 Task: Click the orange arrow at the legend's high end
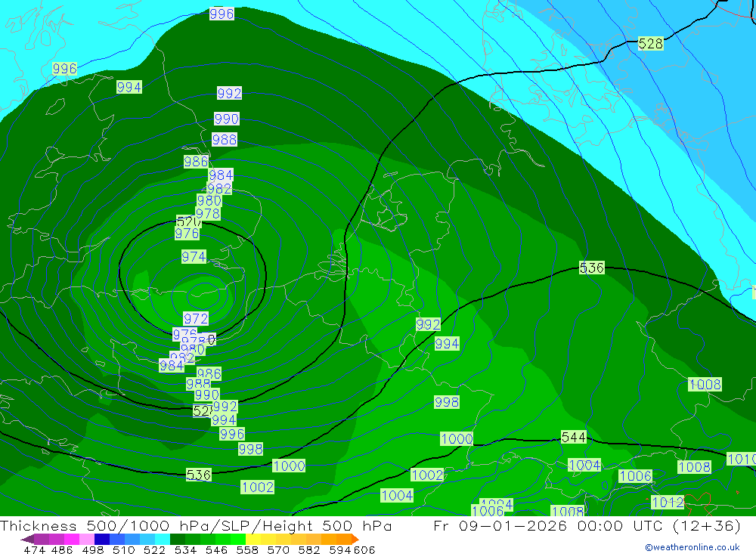pos(355,539)
